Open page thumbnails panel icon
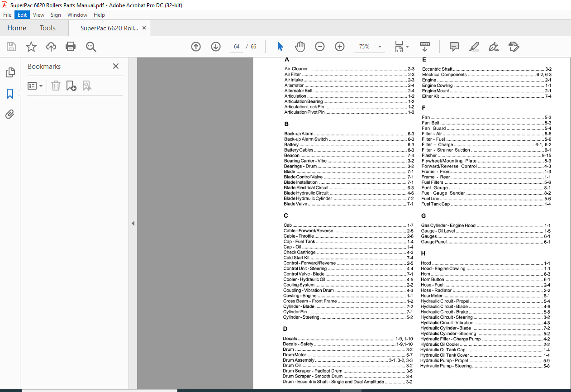 (x=10, y=72)
